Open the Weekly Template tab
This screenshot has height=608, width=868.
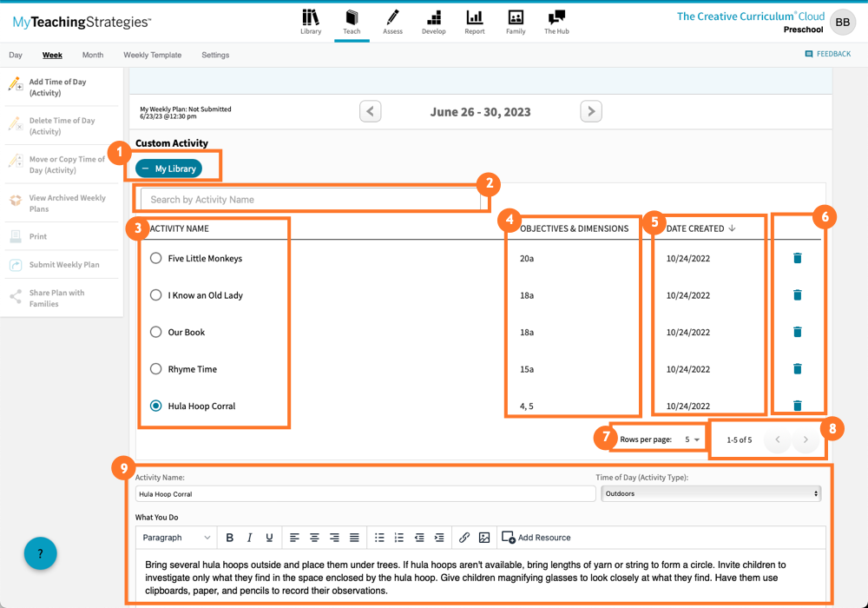point(152,54)
